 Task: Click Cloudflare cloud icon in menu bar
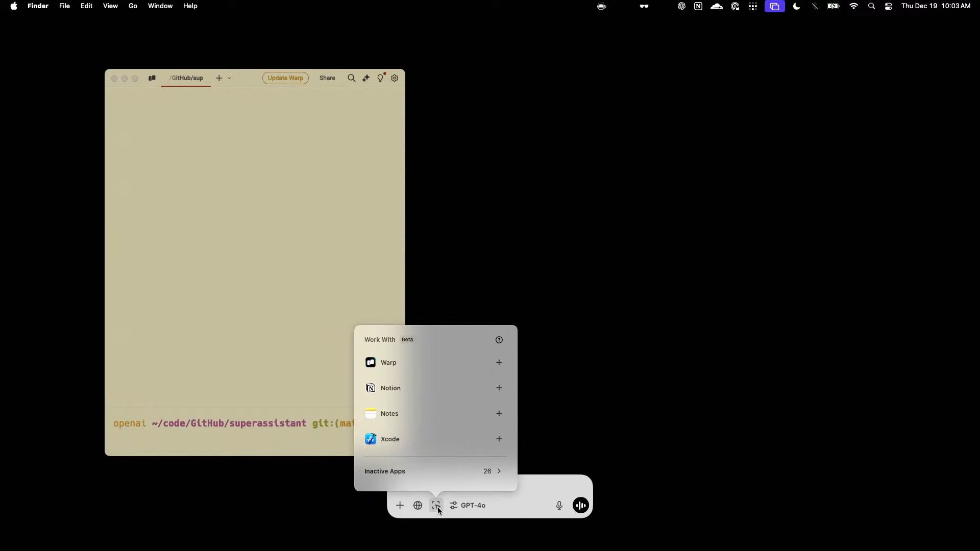pos(717,6)
